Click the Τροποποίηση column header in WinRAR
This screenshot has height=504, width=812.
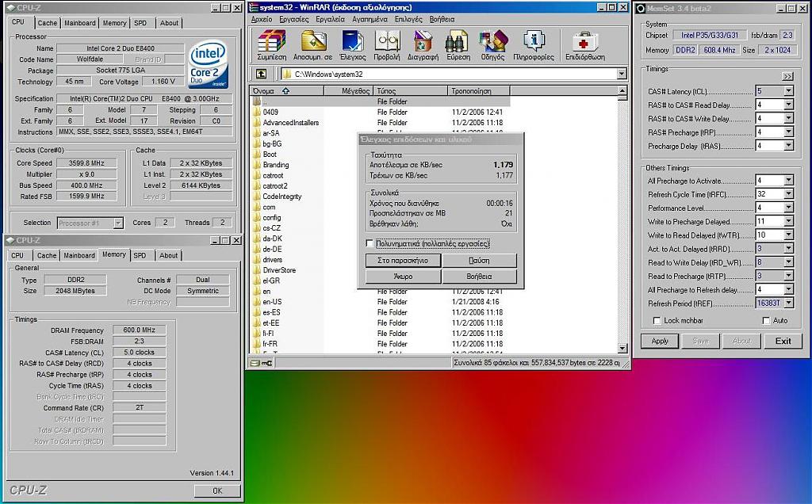[x=478, y=91]
